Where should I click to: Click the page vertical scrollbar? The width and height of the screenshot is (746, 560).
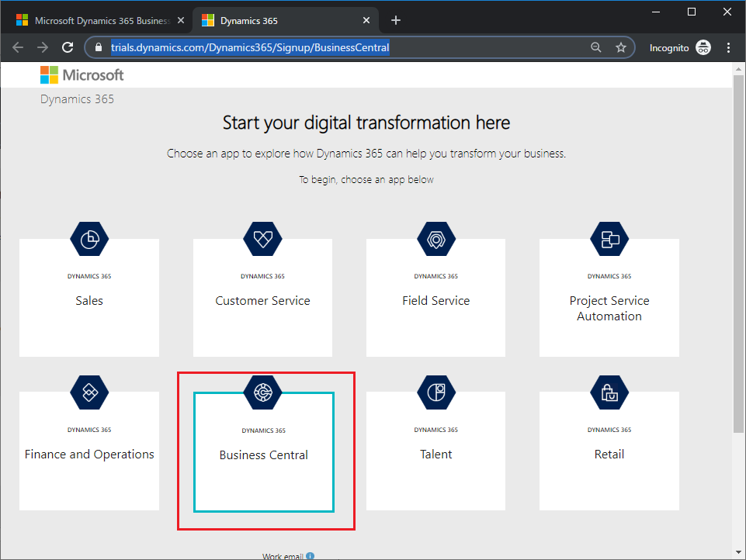(738, 254)
